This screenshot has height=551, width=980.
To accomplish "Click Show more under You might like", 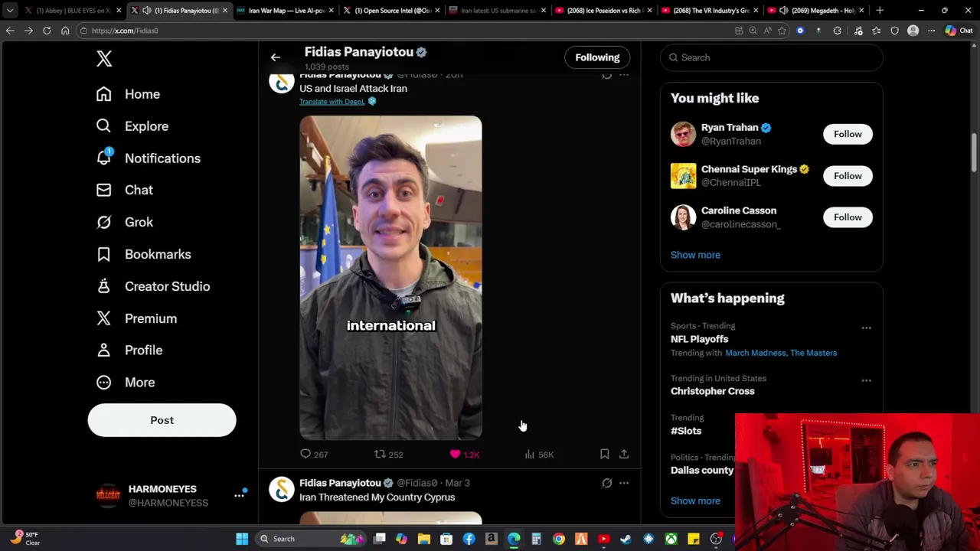I will pos(695,255).
